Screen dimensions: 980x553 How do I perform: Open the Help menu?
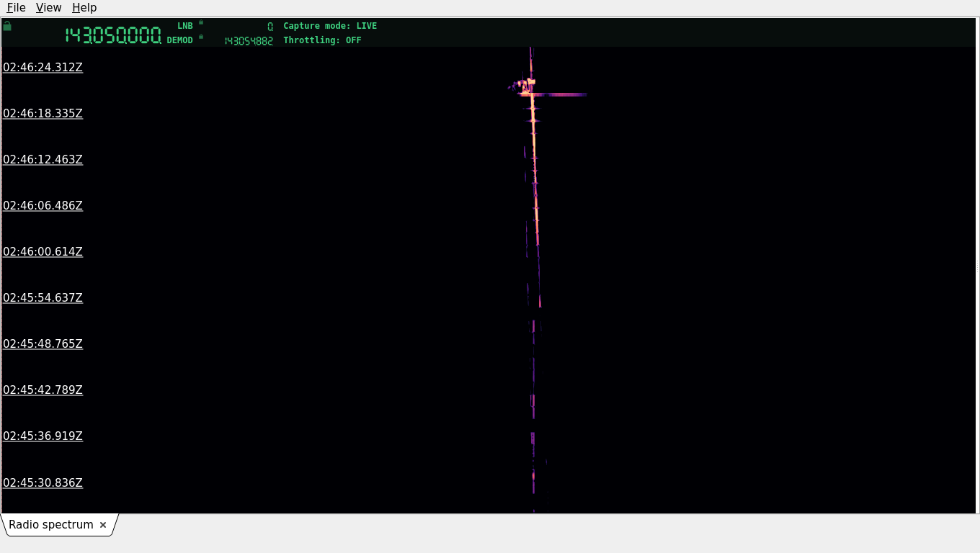point(84,7)
